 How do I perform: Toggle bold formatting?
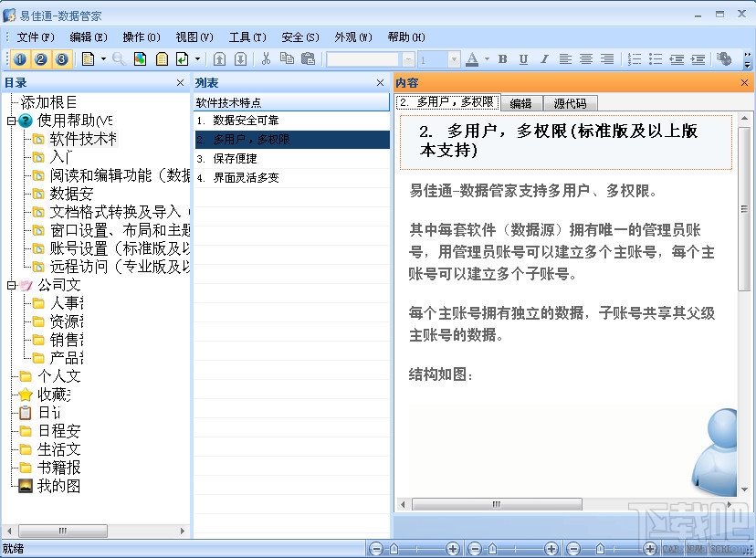tap(502, 59)
